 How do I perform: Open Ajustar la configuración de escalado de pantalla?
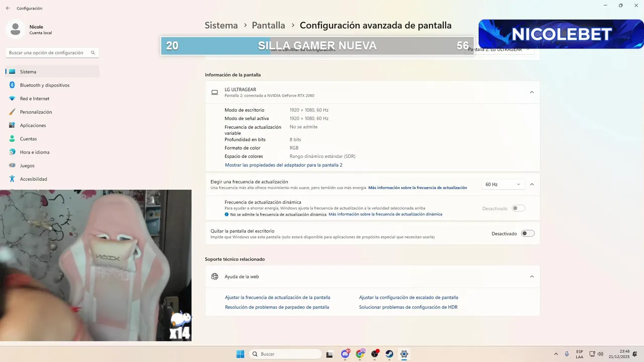(x=409, y=297)
